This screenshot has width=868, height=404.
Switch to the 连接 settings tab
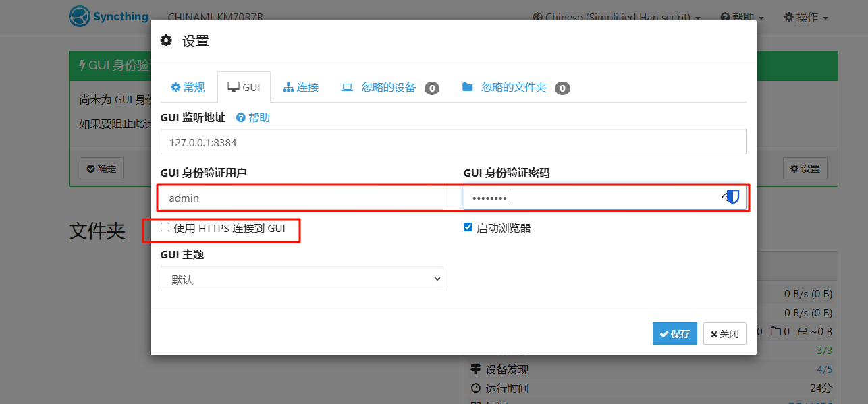pos(301,88)
